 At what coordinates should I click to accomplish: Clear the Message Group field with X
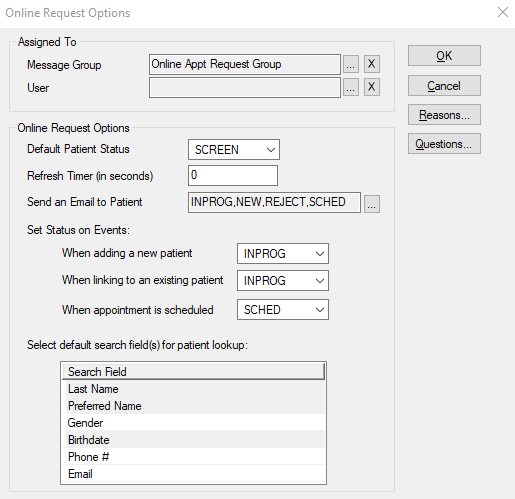click(x=372, y=64)
